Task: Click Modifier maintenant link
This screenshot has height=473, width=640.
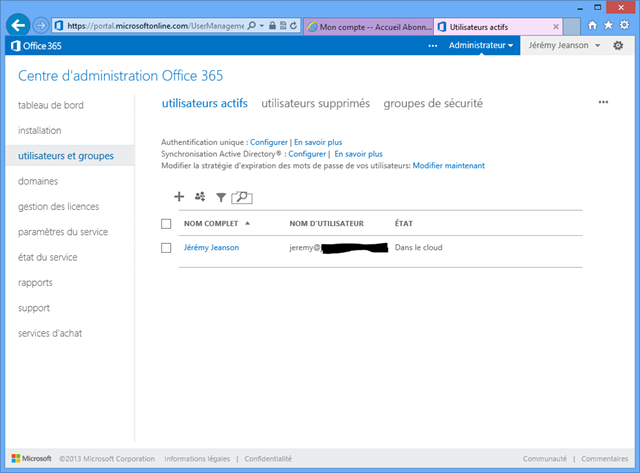Action: pyautogui.click(x=449, y=166)
